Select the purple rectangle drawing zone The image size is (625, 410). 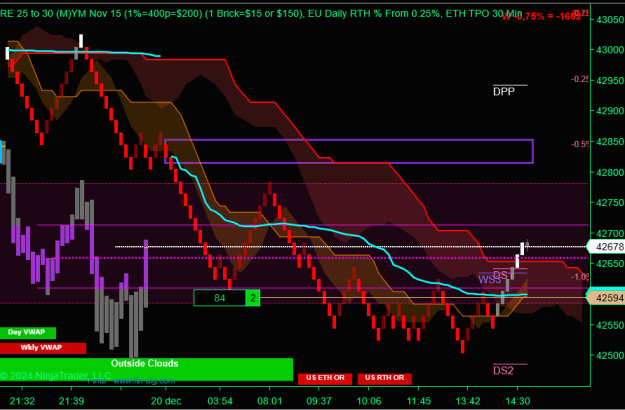pos(349,151)
